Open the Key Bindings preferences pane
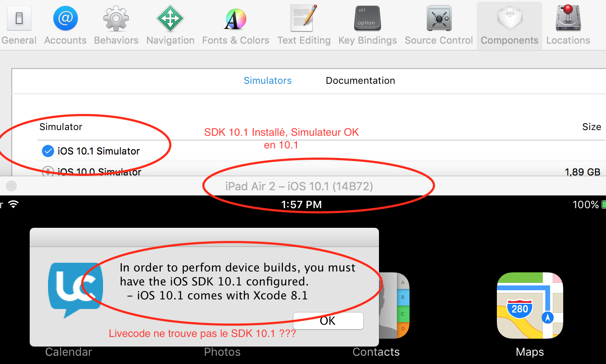The image size is (606, 364). (368, 24)
